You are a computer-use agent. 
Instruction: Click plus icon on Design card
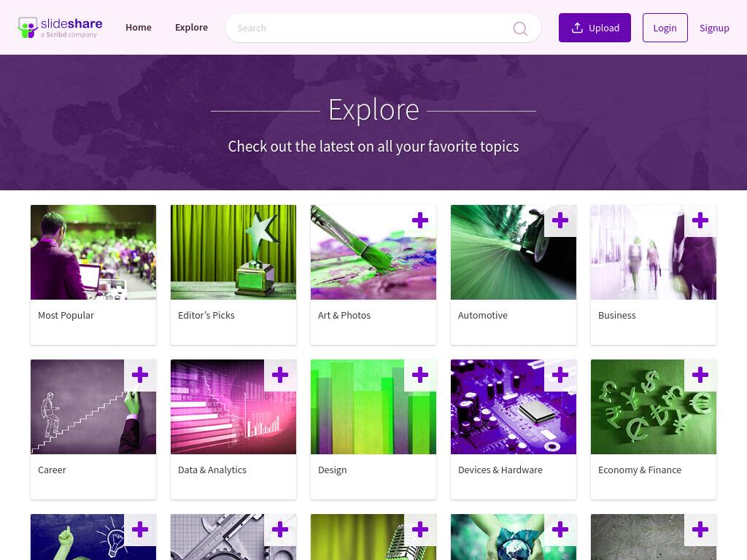(x=420, y=376)
